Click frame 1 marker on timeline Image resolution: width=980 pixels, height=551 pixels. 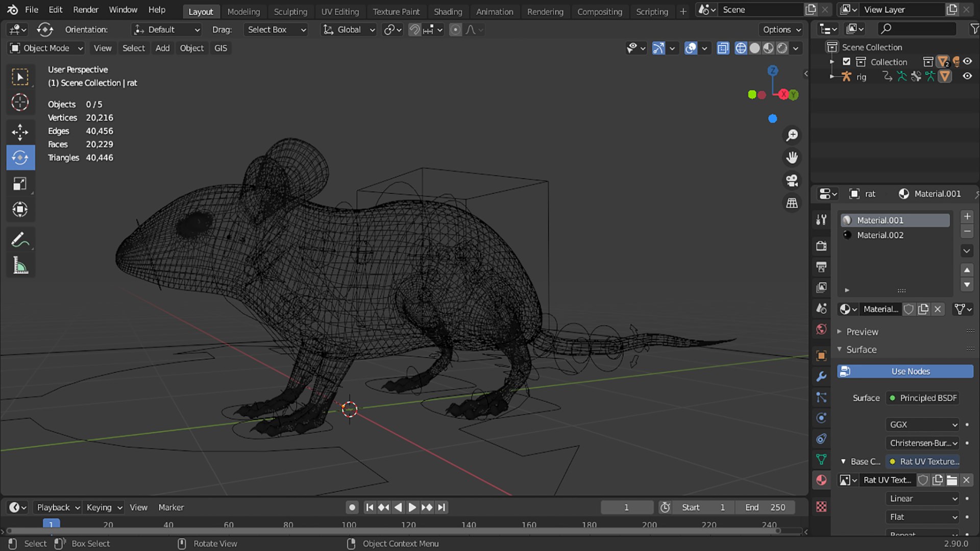pos(51,524)
